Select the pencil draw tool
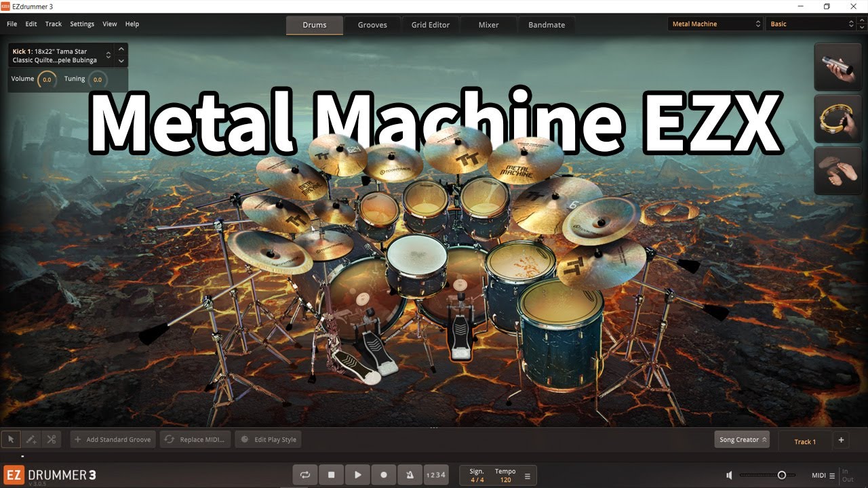The height and width of the screenshot is (488, 868). (31, 439)
